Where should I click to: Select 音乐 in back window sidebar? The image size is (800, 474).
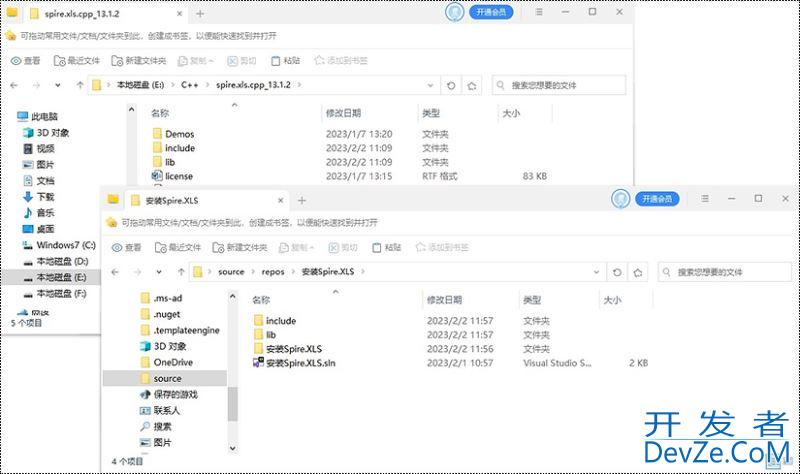click(38, 213)
